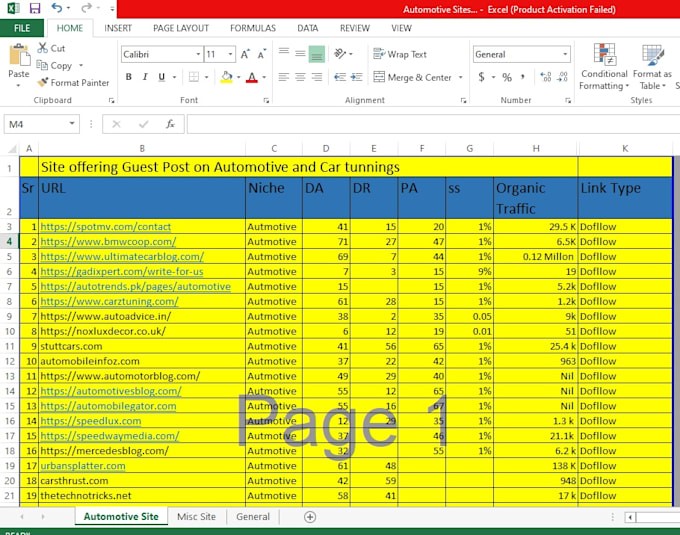This screenshot has height=535, width=680.
Task: Toggle Underline formatting
Action: point(162,77)
